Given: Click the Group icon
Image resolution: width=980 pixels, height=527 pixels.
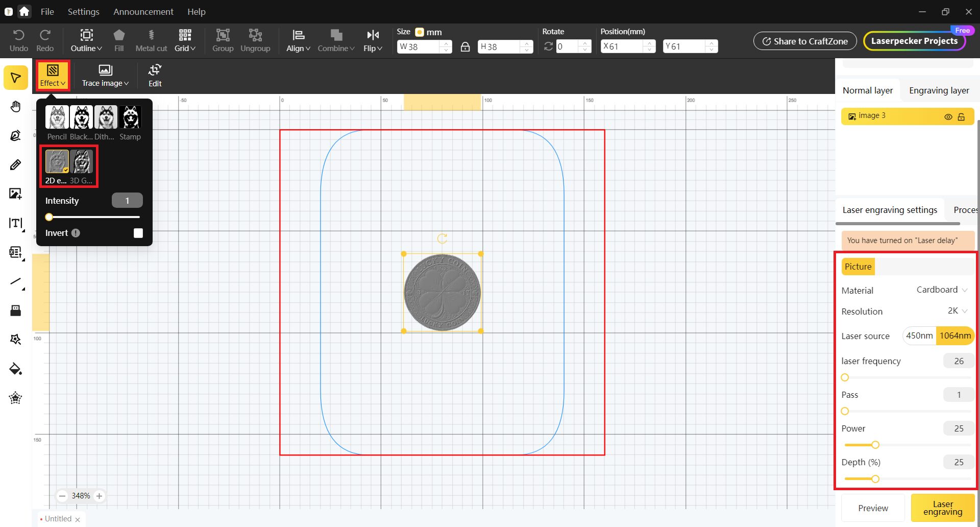Looking at the screenshot, I should tap(223, 35).
